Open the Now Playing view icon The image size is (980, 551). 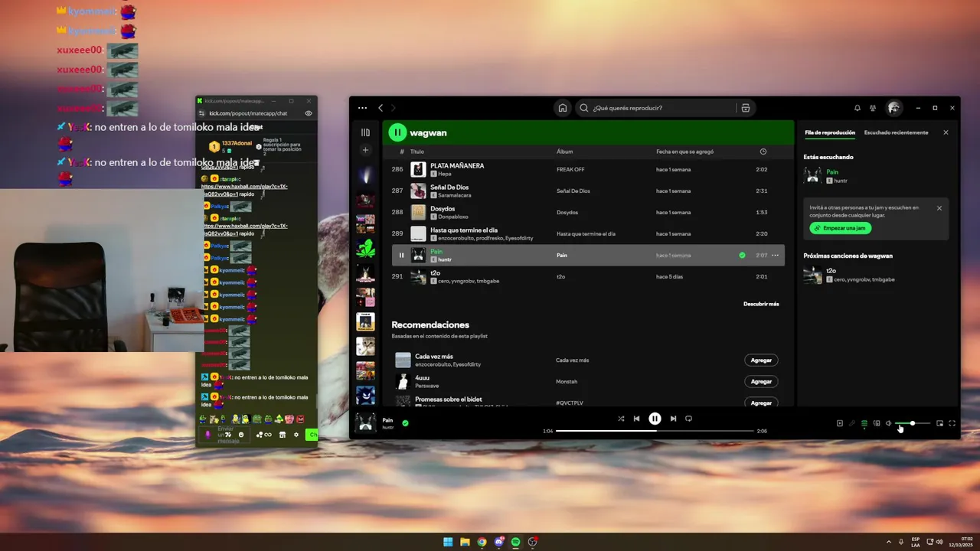click(839, 423)
